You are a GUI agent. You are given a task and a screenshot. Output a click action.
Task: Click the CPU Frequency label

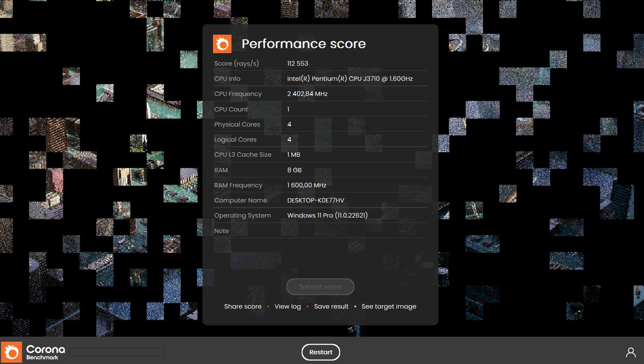pyautogui.click(x=238, y=94)
